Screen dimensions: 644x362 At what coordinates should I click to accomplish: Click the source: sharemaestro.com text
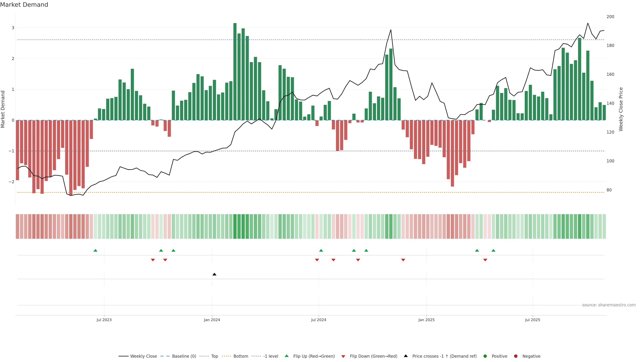point(609,305)
